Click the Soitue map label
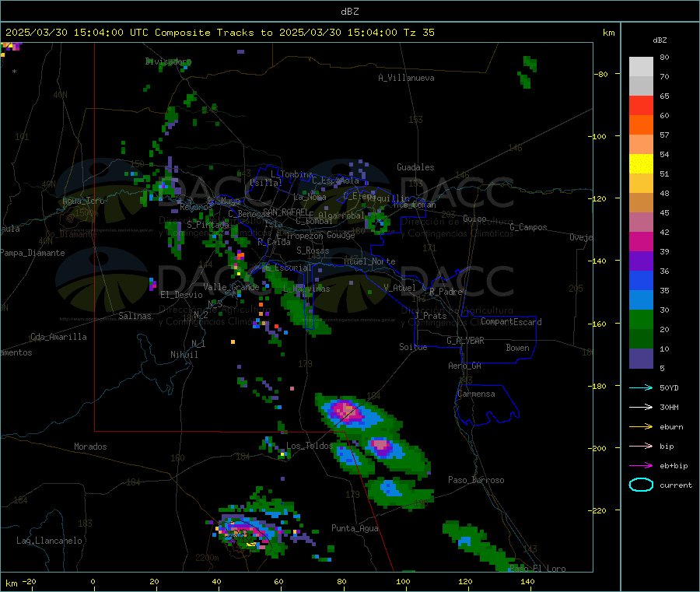 413,347
